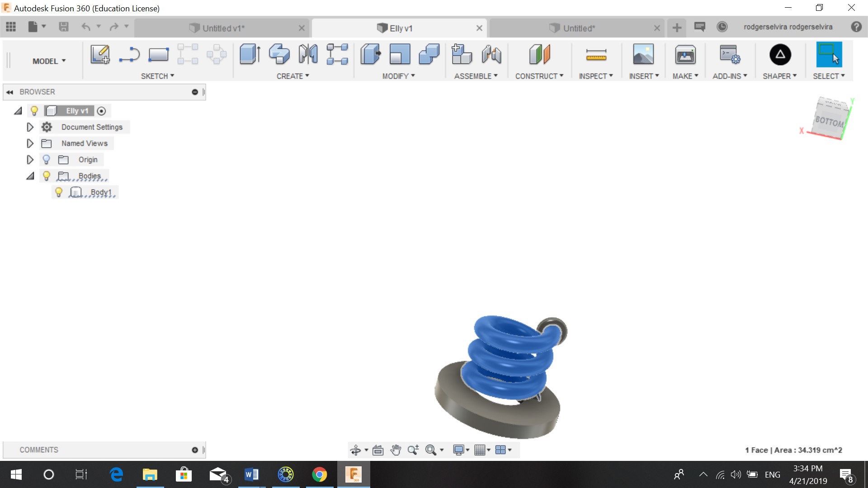Image resolution: width=868 pixels, height=488 pixels.
Task: Hide Body1 using its lightbulb
Action: tap(59, 192)
